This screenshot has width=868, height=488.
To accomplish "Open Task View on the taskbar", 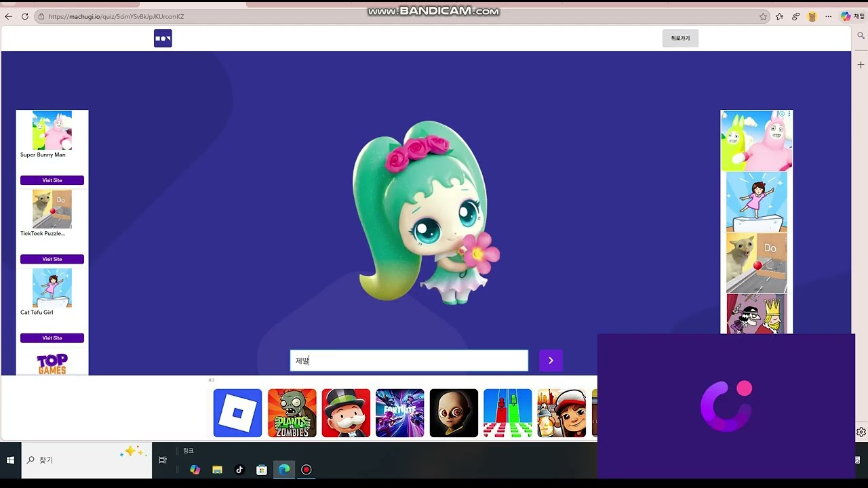I will pos(163,460).
